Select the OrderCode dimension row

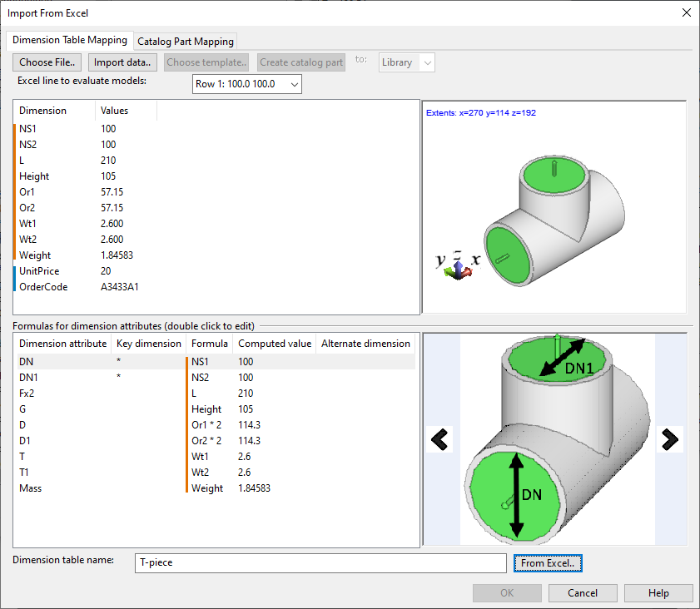click(43, 287)
